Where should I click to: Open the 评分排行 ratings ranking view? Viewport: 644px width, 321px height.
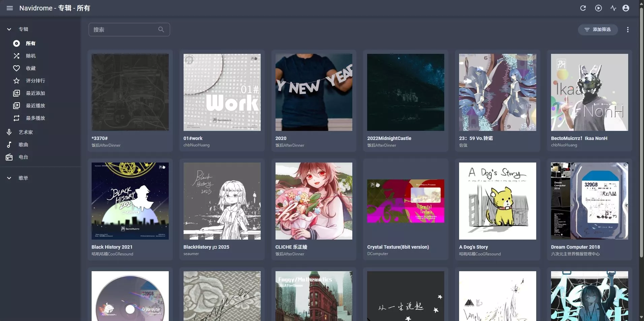pos(35,81)
